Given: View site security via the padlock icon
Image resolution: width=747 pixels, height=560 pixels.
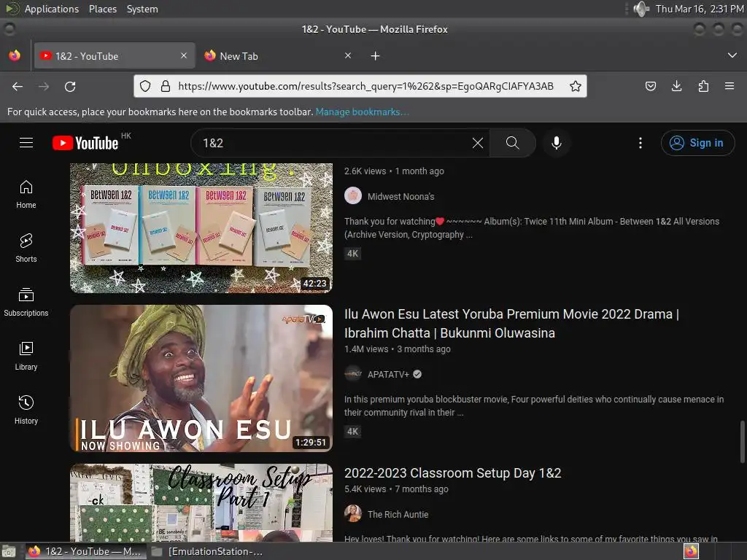Looking at the screenshot, I should [166, 86].
